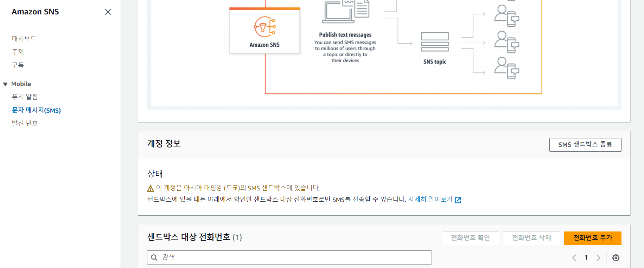Viewport: 644px width, 268px height.
Task: Click the Amazon SNS logo icon in diagram
Action: tap(264, 27)
